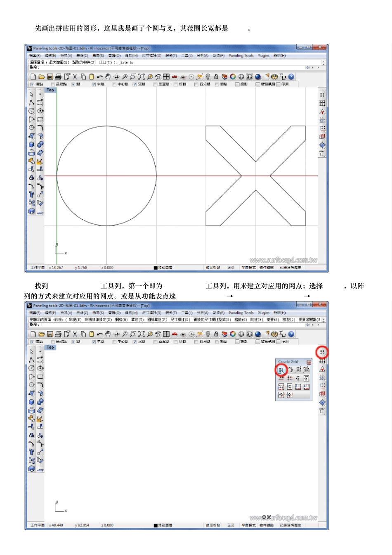Open the 曲線(C) menu in the upper Rhino window
The width and height of the screenshot is (392, 555).
click(83, 55)
